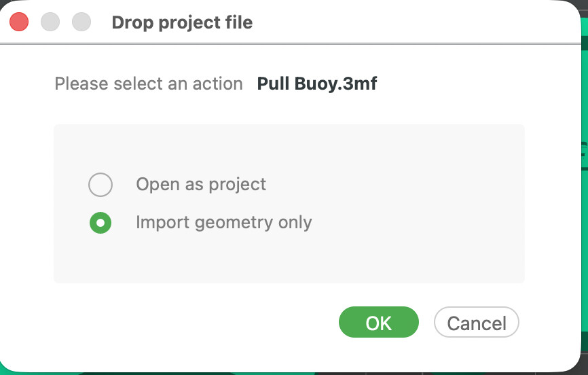588x375 pixels.
Task: Click the "Pull Buoy.3mf" file name
Action: click(317, 84)
